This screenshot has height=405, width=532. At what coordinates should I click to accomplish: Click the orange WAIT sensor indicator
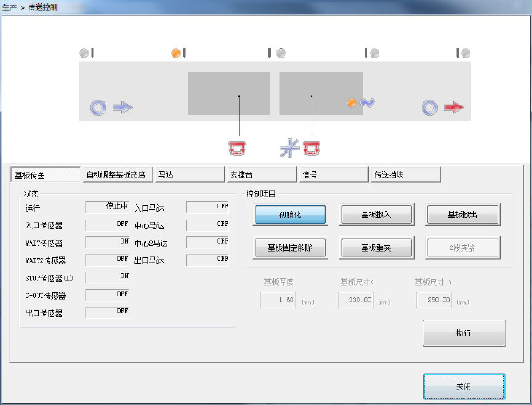pos(176,53)
